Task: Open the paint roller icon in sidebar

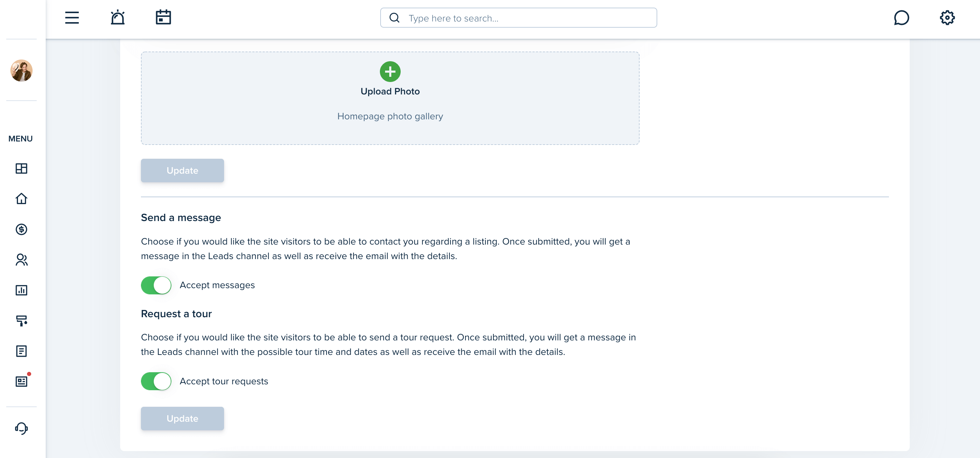Action: [x=21, y=320]
